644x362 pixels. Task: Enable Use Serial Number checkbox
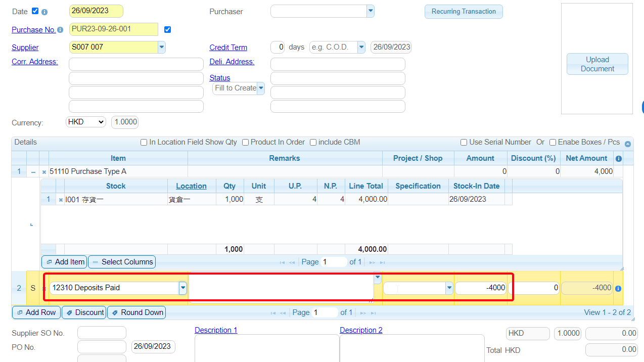click(x=464, y=143)
